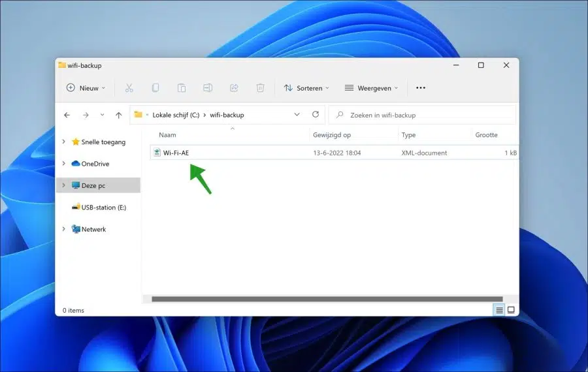Select the Wi-Fi-AE file
This screenshot has width=588, height=372.
coord(334,153)
